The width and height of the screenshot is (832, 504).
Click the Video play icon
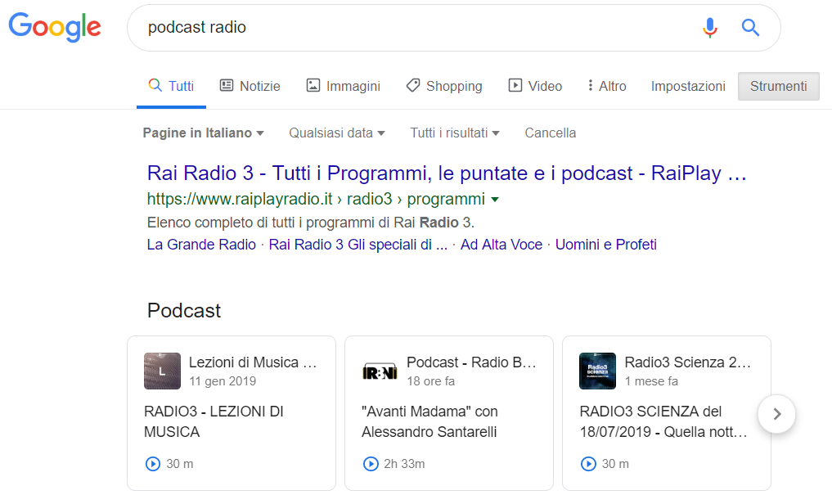[x=515, y=85]
